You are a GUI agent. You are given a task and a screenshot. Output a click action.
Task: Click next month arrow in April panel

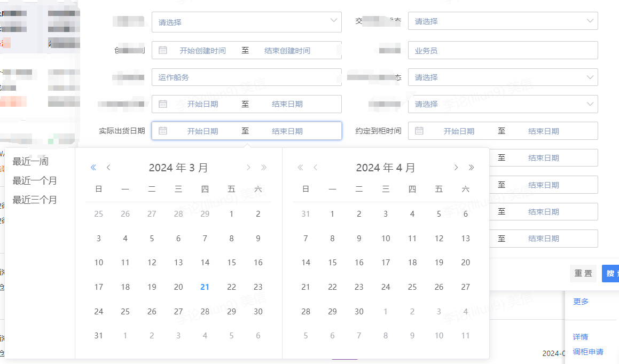point(456,168)
